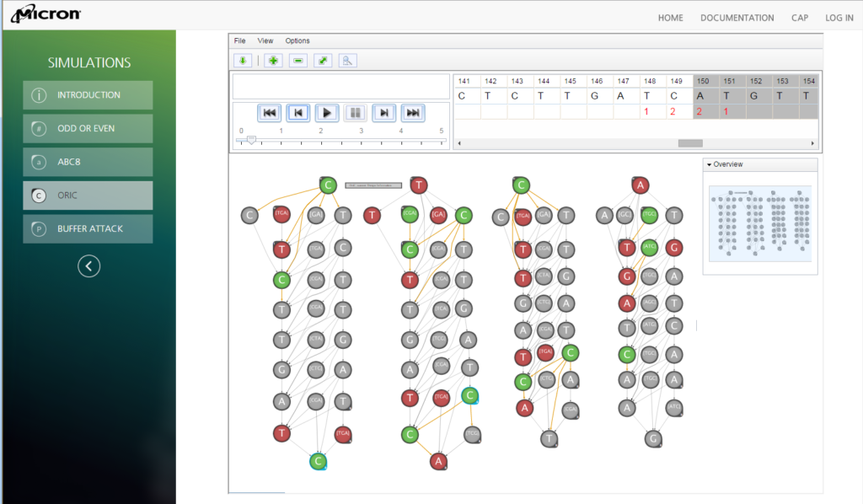Click the gray G node at fourth graph bottom

pos(653,438)
